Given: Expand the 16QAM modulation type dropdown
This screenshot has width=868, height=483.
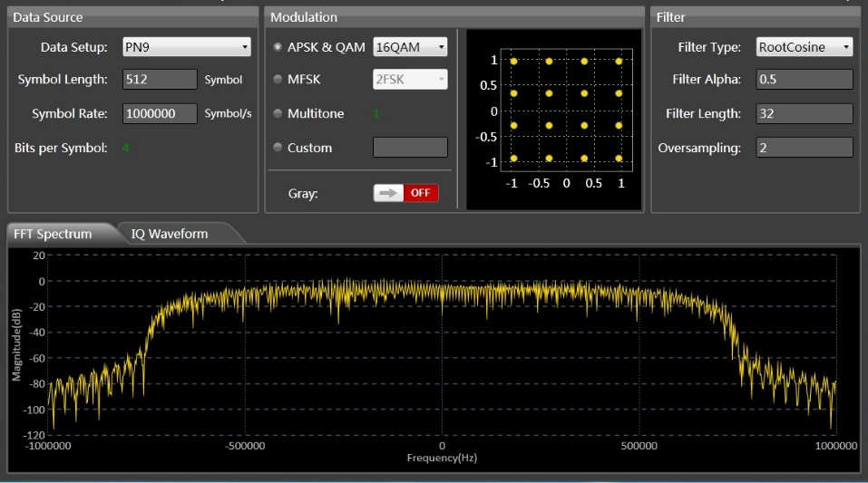Looking at the screenshot, I should click(410, 47).
